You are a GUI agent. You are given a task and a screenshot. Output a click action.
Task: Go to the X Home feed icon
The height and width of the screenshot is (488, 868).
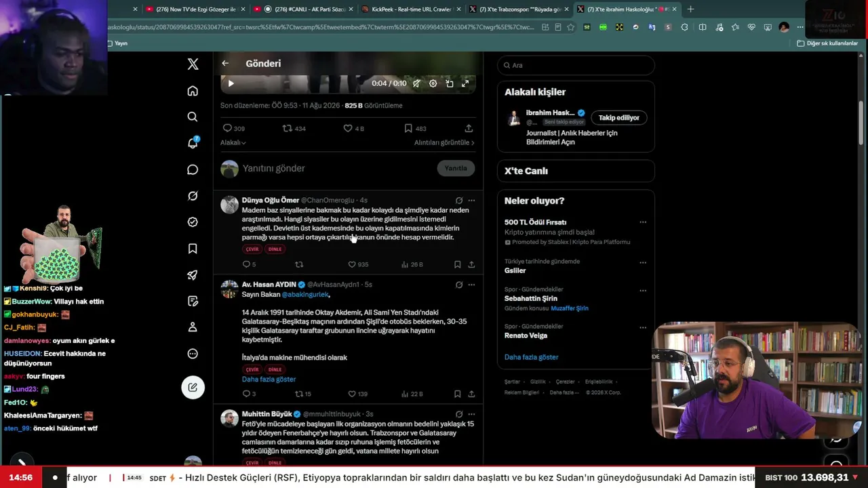[193, 91]
